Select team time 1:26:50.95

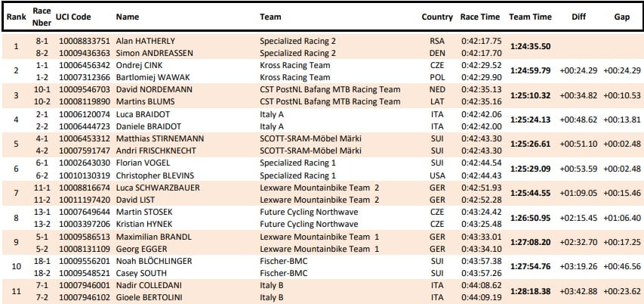[x=530, y=218]
